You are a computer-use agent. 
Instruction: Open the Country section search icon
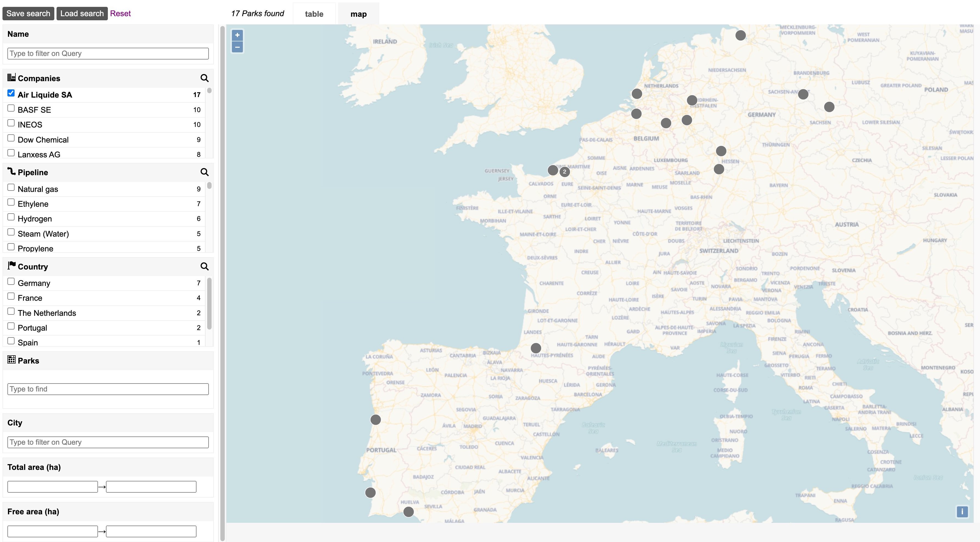point(205,266)
